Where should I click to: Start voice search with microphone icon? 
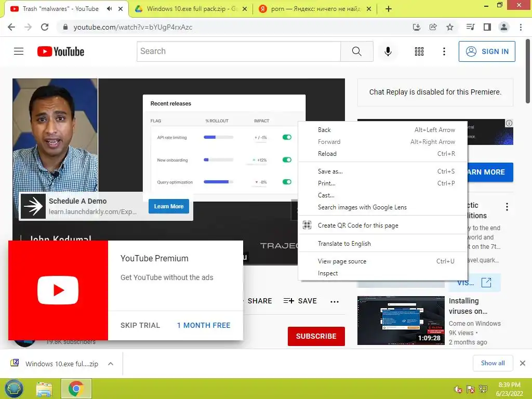388,51
